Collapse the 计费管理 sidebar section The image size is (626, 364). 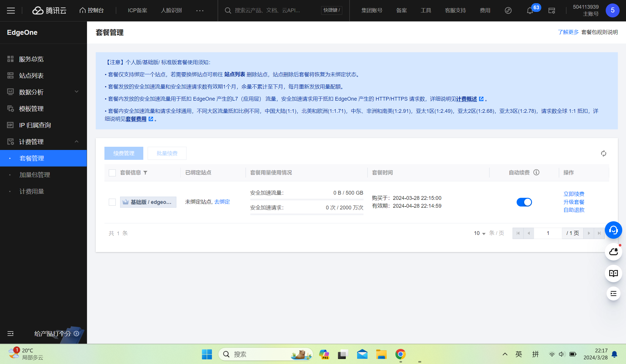[77, 142]
